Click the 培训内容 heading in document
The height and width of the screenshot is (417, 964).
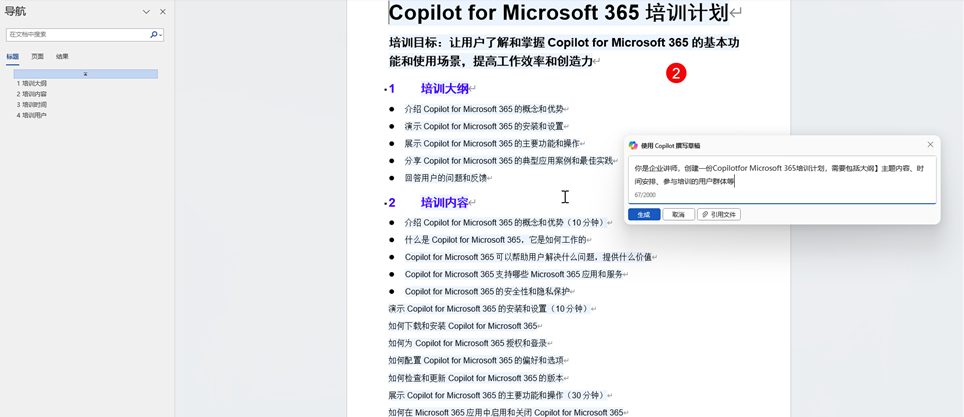tap(444, 202)
